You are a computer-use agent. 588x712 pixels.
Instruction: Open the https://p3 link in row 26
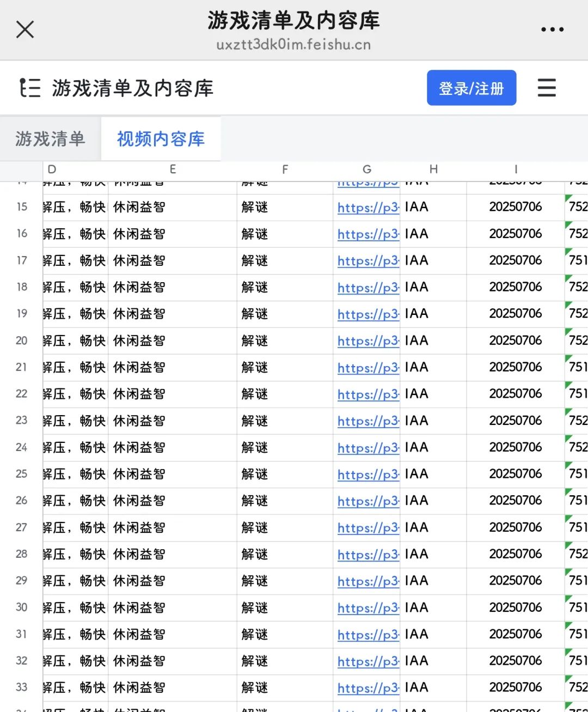coord(369,501)
